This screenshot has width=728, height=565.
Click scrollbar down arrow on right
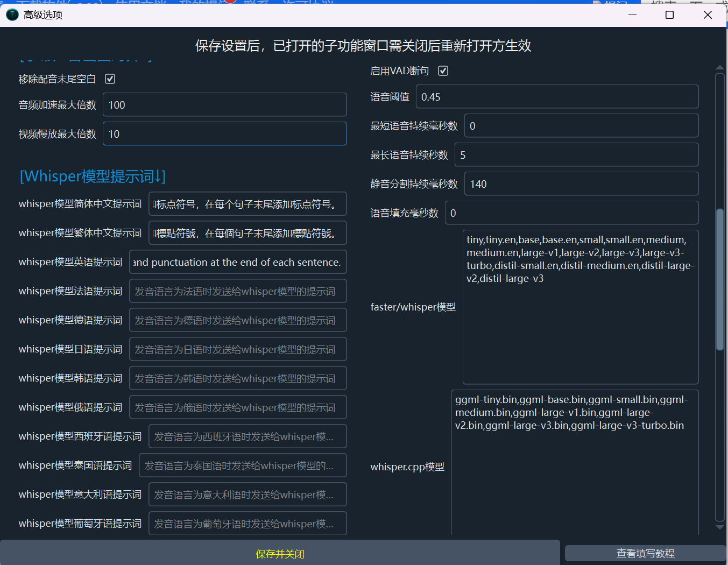pos(720,527)
